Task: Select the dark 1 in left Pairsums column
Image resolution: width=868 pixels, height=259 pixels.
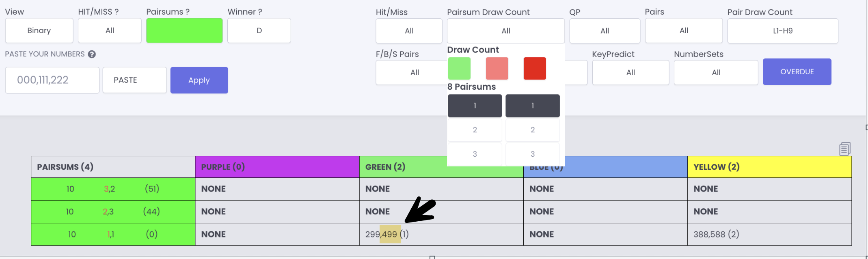Action: click(x=475, y=106)
